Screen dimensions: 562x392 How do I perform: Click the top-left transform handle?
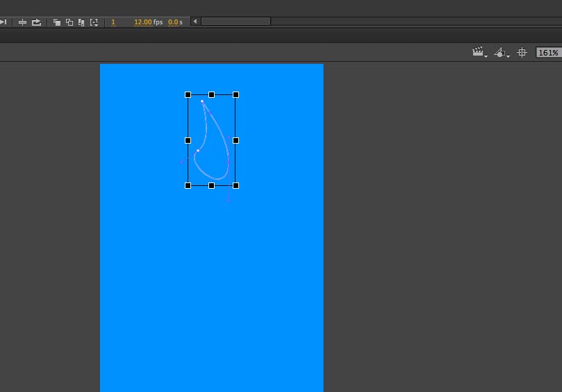[188, 94]
